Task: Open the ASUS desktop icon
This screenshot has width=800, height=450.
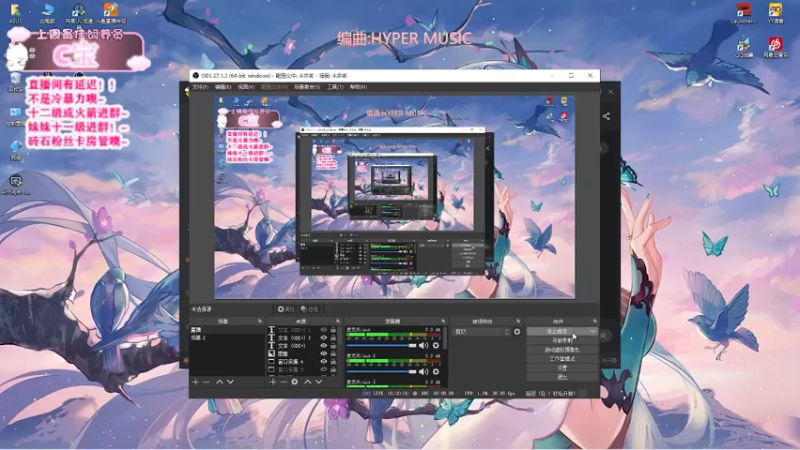Action: (16, 13)
